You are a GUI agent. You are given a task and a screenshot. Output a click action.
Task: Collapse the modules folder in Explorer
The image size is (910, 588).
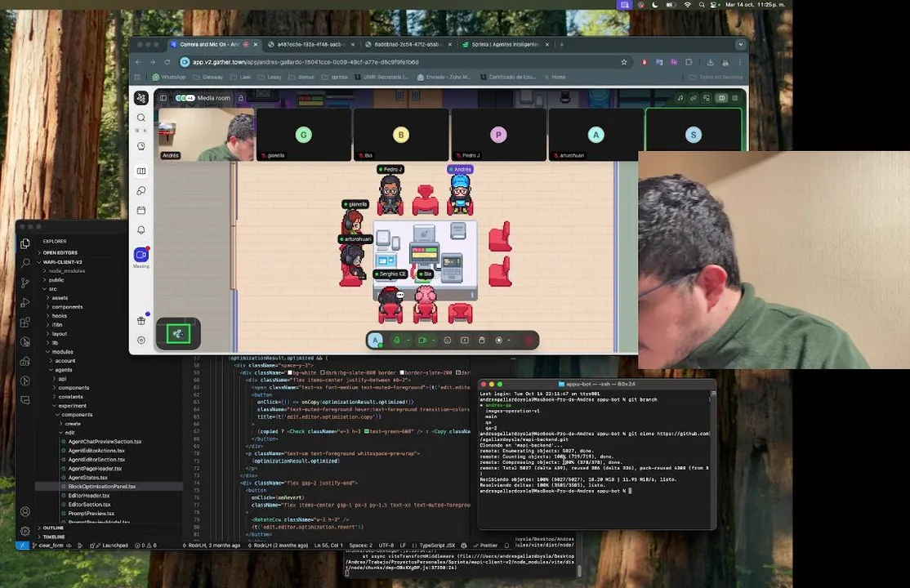(x=62, y=352)
